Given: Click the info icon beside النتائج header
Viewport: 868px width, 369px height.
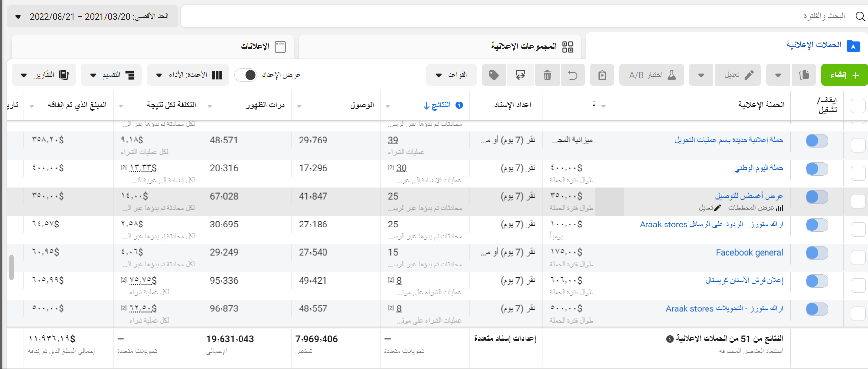Looking at the screenshot, I should [459, 105].
